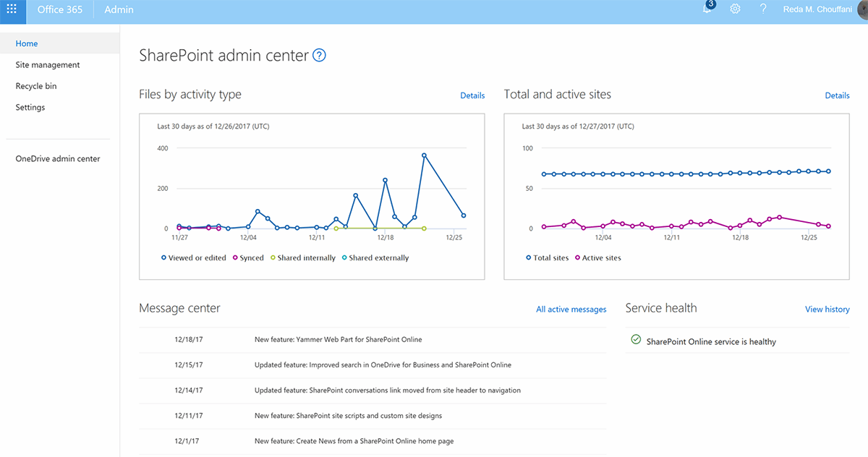Open notifications via the bell icon

point(707,9)
